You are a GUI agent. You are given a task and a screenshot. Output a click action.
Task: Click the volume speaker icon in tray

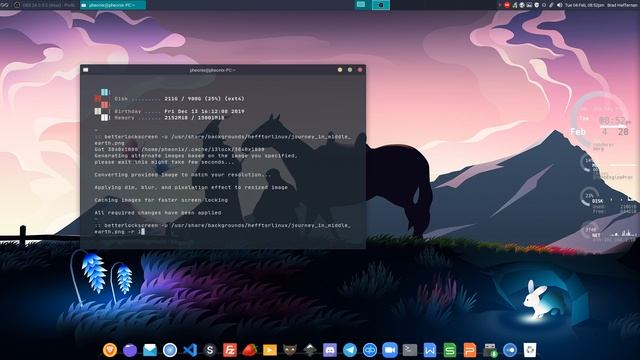tap(560, 5)
